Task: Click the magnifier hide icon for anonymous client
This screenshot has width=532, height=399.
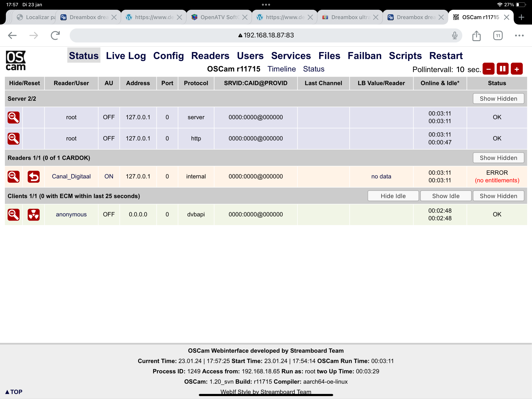Action: point(13,215)
